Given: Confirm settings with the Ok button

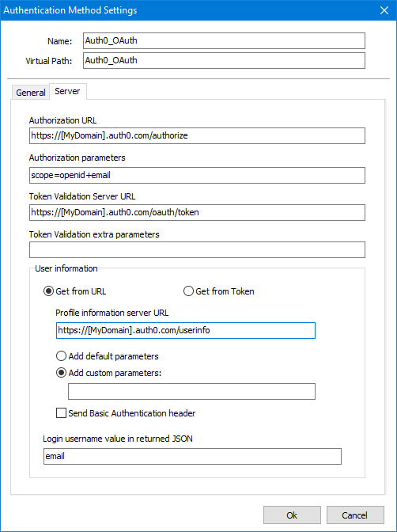Looking at the screenshot, I should click(293, 515).
